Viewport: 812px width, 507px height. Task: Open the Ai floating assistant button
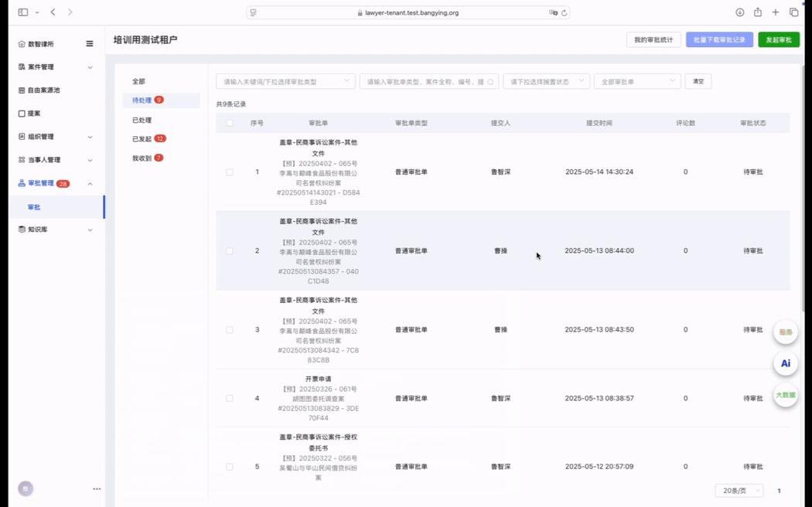pos(786,363)
